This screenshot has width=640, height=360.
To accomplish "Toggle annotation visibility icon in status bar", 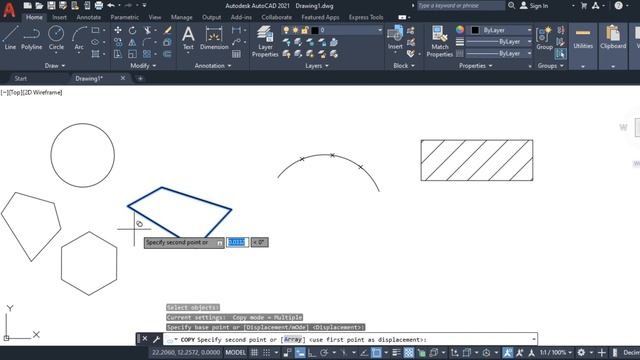I will (x=507, y=353).
